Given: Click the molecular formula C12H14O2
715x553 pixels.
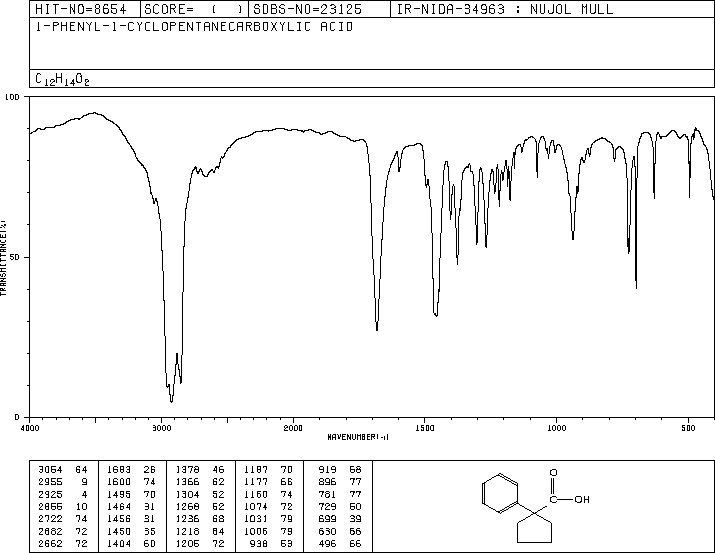Looking at the screenshot, I should click(62, 79).
